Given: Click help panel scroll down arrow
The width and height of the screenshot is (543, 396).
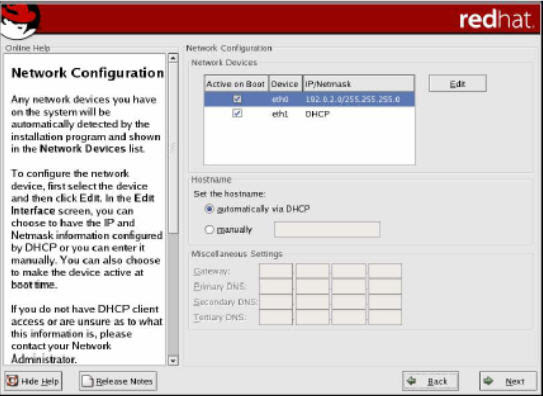Looking at the screenshot, I should tap(173, 361).
